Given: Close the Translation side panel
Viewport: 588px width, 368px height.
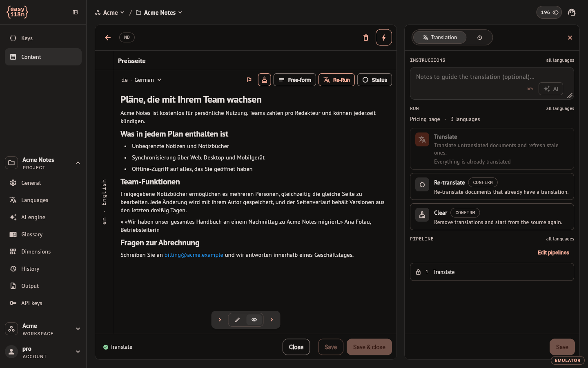Looking at the screenshot, I should pos(570,38).
